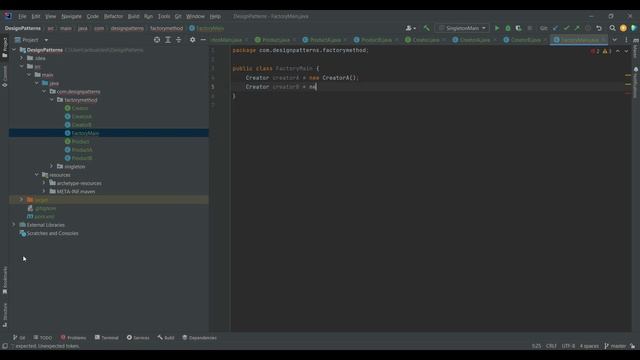Viewport: 640px width, 360px height.
Task: Toggle the Terminal tool window
Action: (x=107, y=338)
